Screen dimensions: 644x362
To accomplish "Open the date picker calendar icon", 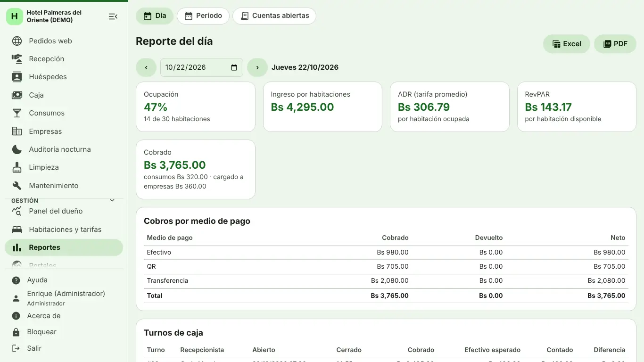I will (x=234, y=67).
